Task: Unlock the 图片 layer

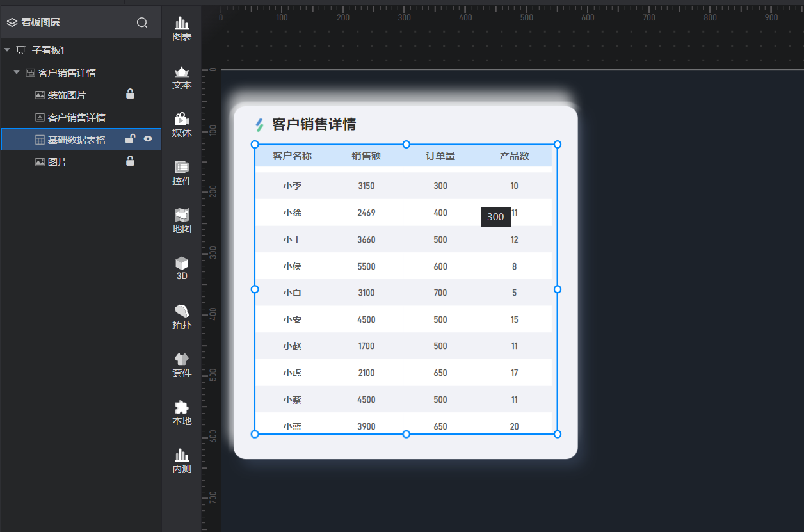Action: pos(131,161)
